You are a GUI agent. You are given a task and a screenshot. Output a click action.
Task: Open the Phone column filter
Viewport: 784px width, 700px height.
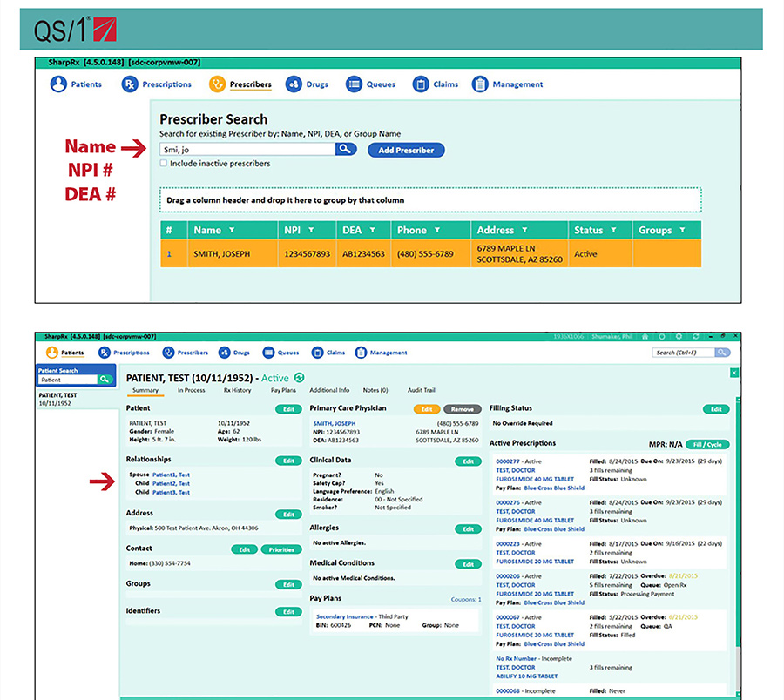tap(437, 230)
